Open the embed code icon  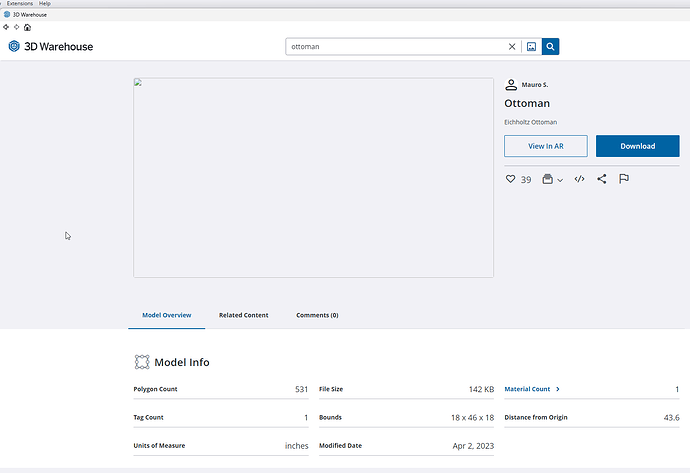pos(580,179)
